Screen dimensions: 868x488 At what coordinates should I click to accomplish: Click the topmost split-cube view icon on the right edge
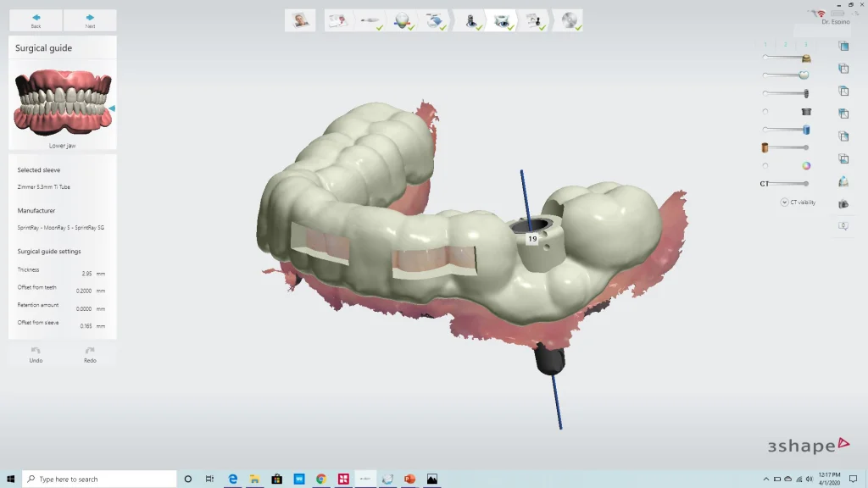(x=843, y=45)
